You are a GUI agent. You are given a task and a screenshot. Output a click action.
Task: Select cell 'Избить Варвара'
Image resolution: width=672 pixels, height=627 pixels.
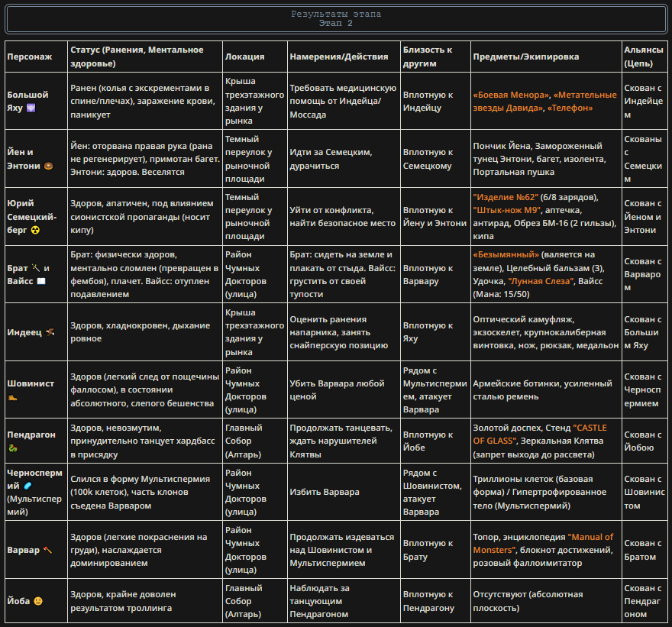[344, 492]
